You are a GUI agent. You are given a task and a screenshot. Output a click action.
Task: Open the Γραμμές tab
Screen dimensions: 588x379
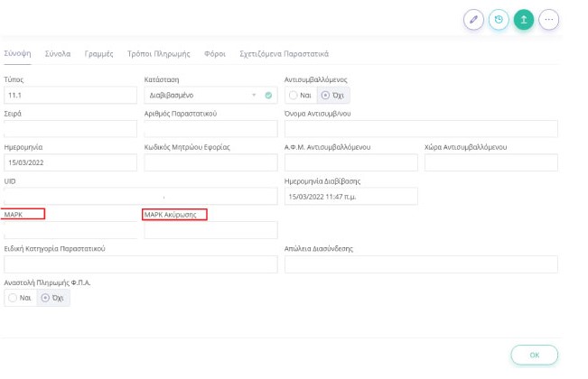click(98, 54)
